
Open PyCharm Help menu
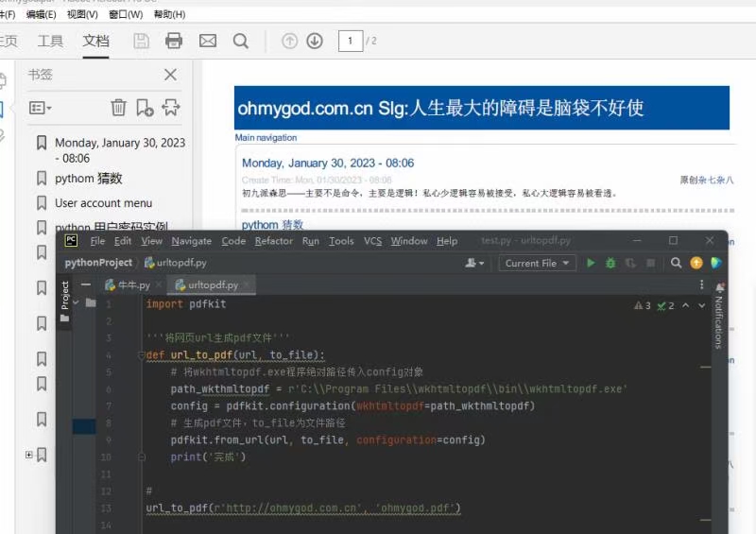click(447, 241)
